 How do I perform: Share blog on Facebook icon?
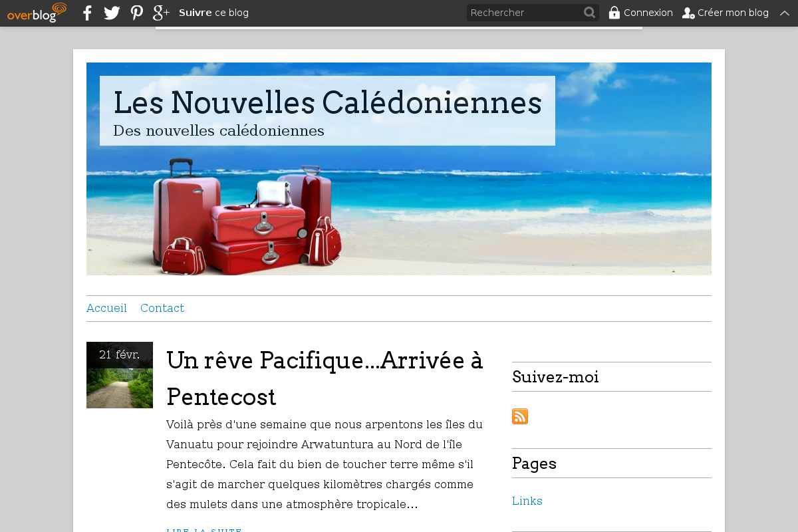click(x=87, y=13)
